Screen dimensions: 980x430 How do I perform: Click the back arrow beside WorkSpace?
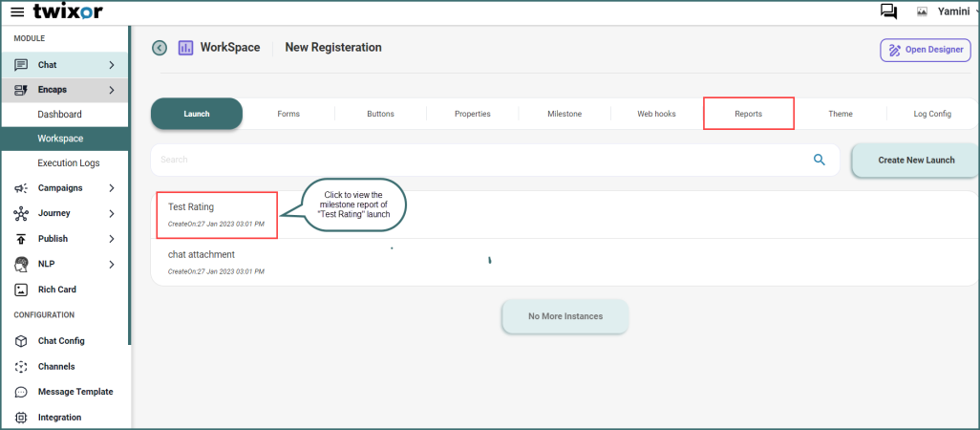pos(160,48)
